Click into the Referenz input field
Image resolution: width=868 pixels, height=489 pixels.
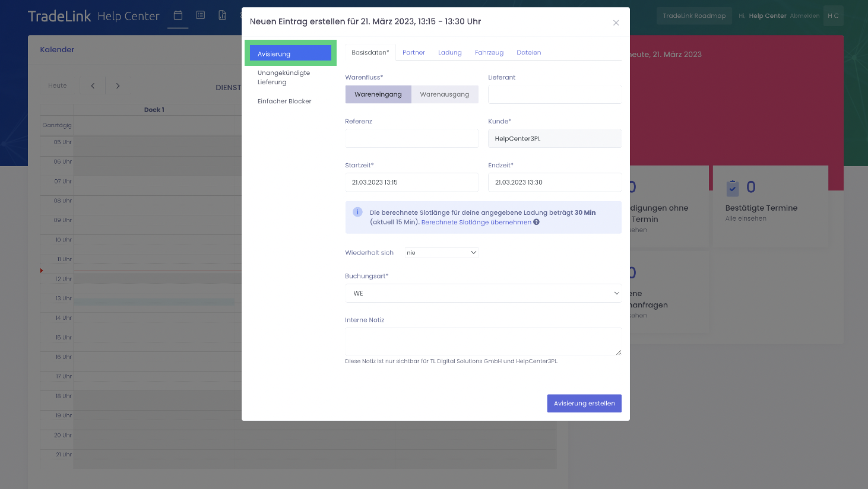coord(411,139)
